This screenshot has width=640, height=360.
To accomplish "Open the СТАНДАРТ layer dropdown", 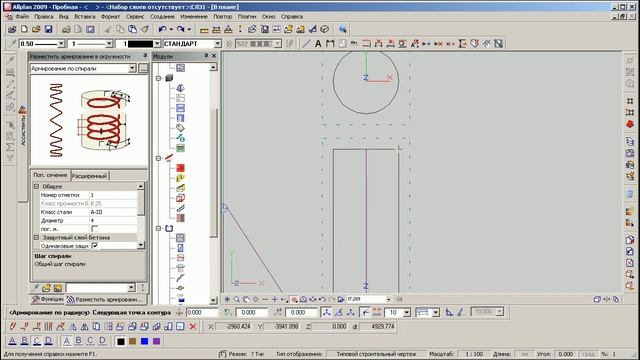I will (218, 43).
